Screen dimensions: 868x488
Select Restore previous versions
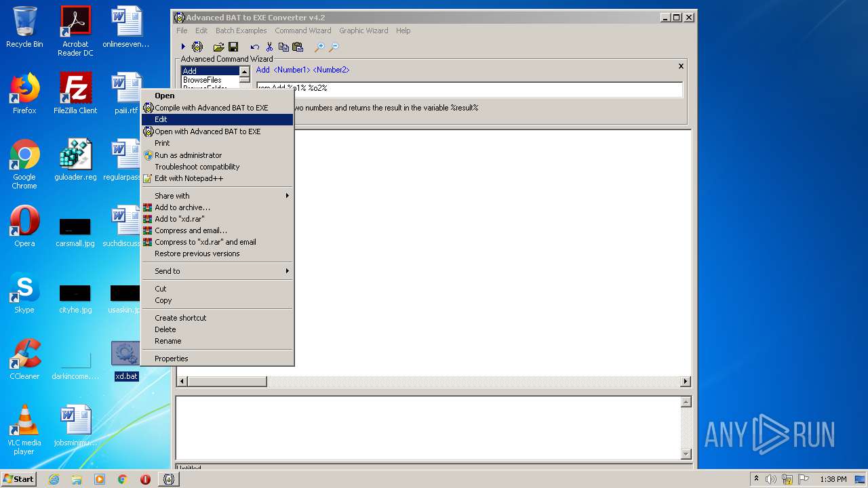(217, 253)
